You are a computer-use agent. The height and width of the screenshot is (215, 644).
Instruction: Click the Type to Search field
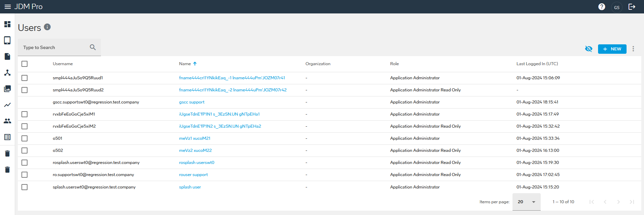tap(59, 47)
